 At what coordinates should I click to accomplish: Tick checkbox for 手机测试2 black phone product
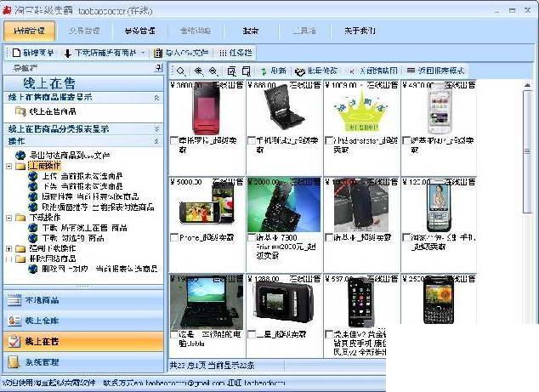(x=252, y=140)
